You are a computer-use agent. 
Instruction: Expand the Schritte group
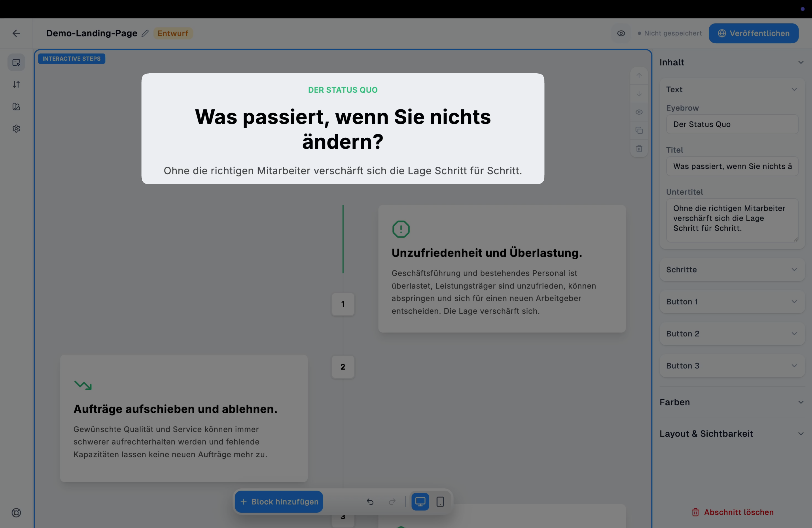click(732, 270)
